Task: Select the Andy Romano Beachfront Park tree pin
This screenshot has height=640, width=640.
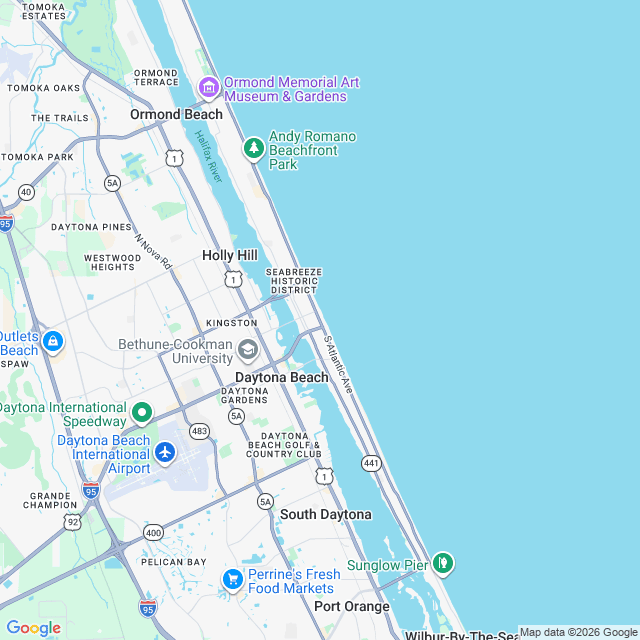Action: pyautogui.click(x=254, y=149)
